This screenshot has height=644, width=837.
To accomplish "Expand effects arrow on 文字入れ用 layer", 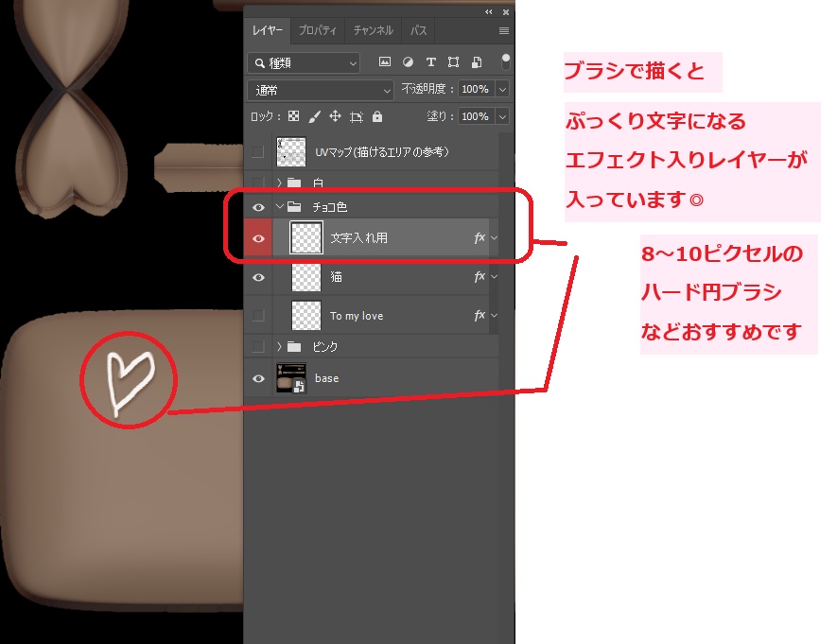I will (494, 238).
